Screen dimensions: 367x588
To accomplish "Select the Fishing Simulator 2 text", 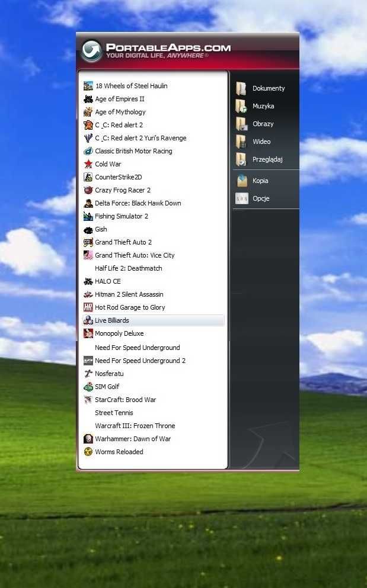I will pyautogui.click(x=122, y=216).
